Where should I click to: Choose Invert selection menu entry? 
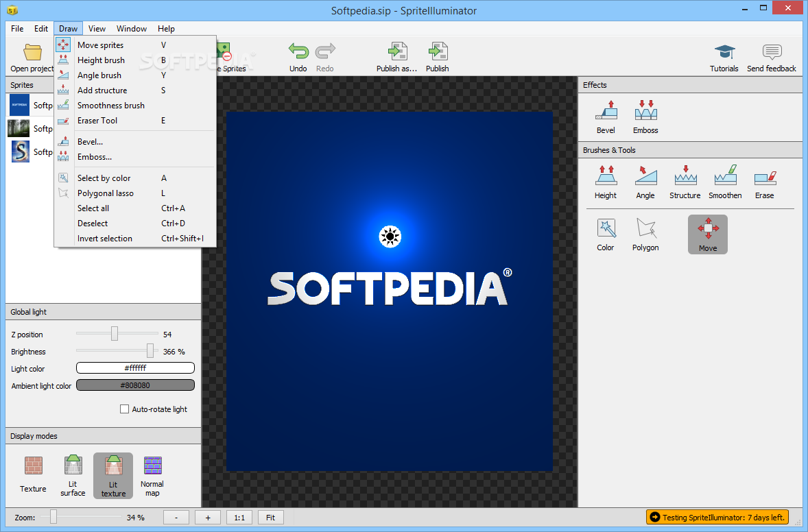pyautogui.click(x=135, y=239)
